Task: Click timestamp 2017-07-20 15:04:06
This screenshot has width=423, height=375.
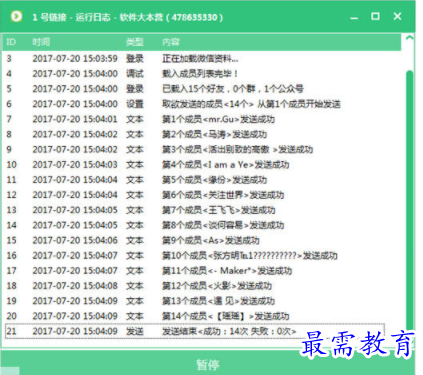Action: [x=75, y=240]
